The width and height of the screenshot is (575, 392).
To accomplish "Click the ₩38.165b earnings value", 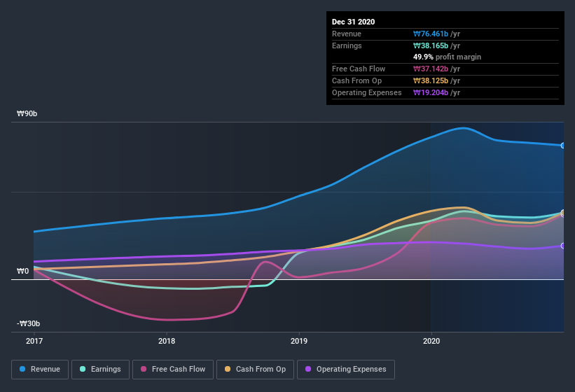I will tap(431, 45).
